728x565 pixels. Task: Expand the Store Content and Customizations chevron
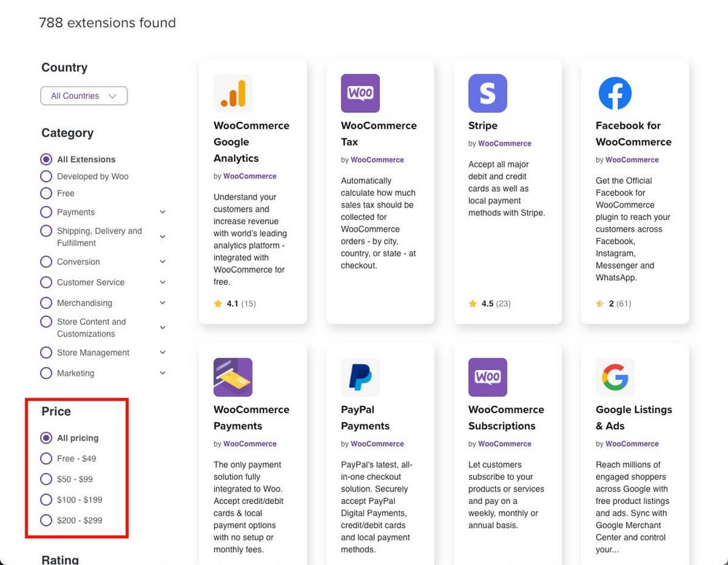pyautogui.click(x=162, y=328)
